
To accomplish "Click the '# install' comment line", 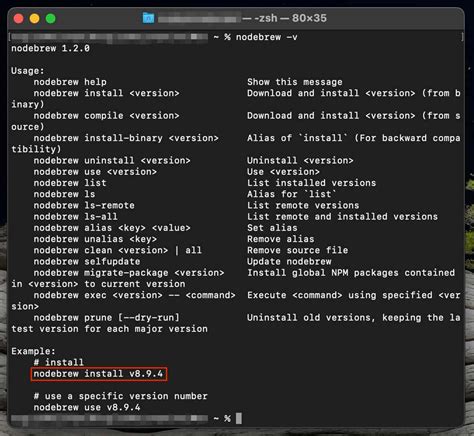I will [59, 363].
